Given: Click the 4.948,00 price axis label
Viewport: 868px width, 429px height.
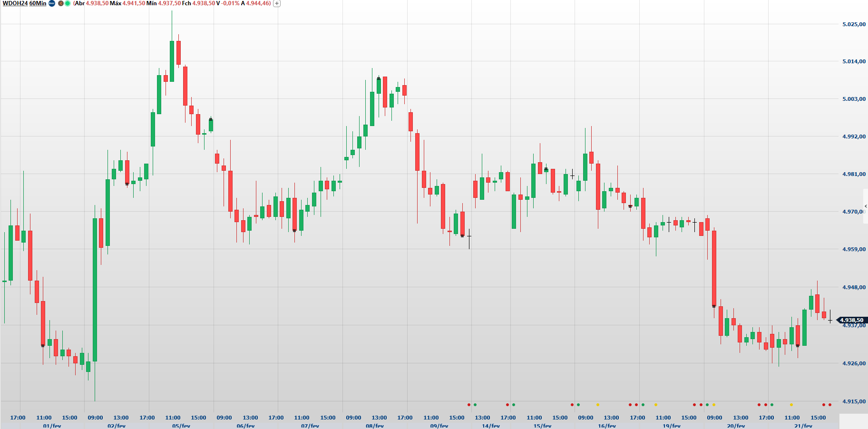Looking at the screenshot, I should coord(854,287).
